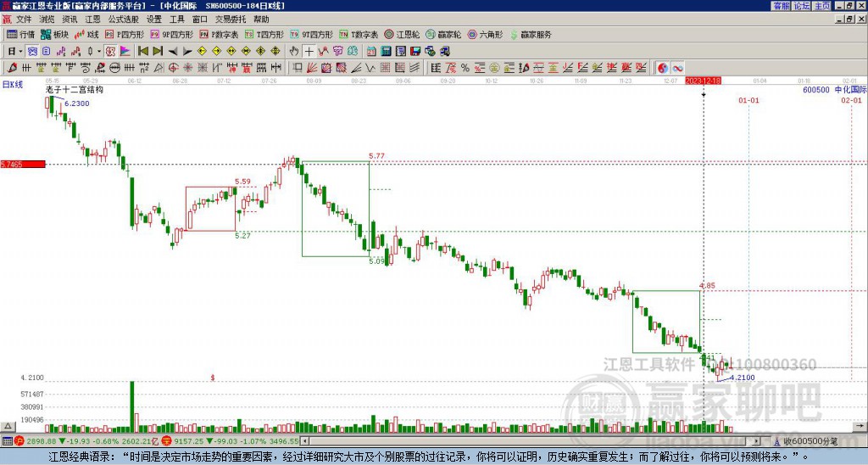
Task: Switch to the K线 chart view
Action: [x=87, y=34]
